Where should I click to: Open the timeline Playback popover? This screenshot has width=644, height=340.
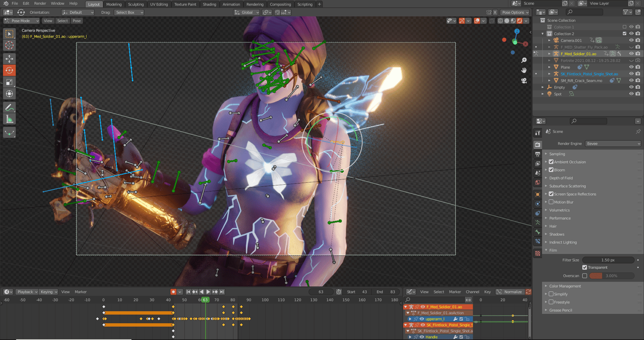click(27, 292)
